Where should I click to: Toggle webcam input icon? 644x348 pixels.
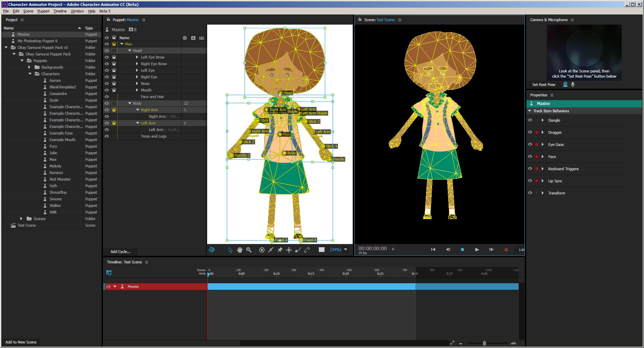[565, 84]
